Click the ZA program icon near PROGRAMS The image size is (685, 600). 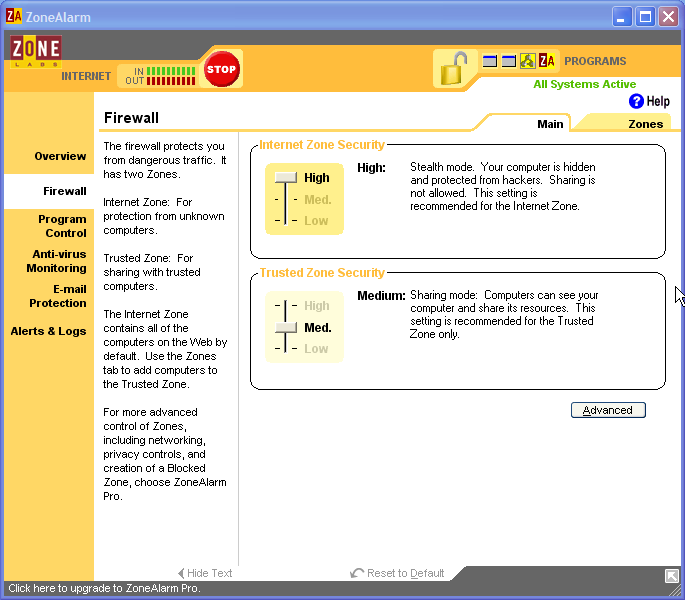[x=547, y=61]
